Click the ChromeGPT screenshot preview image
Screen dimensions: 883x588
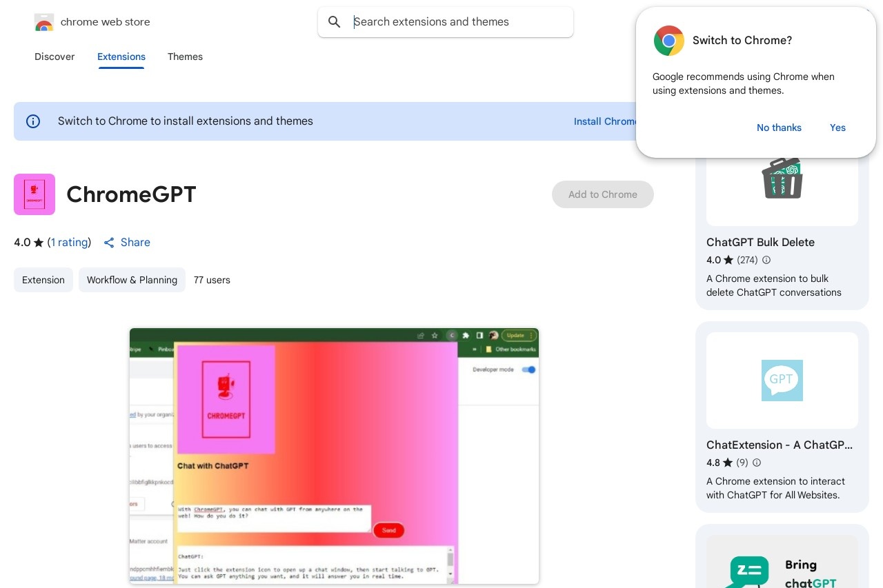point(334,456)
